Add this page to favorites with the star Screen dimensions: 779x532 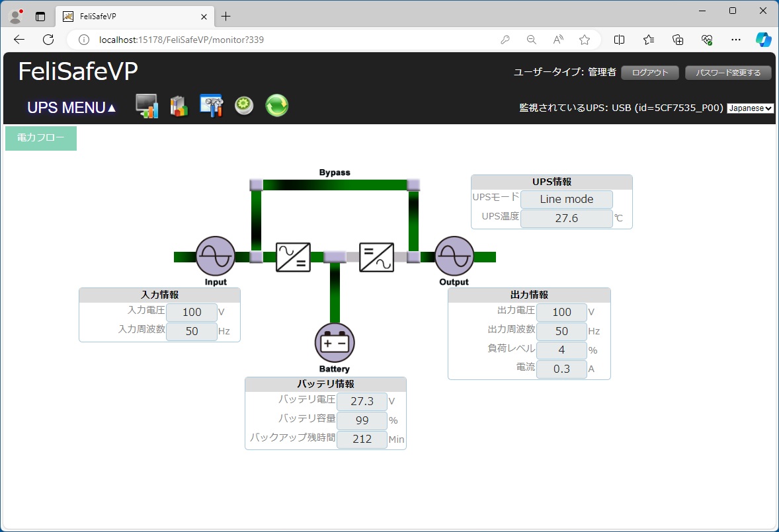[x=585, y=40]
